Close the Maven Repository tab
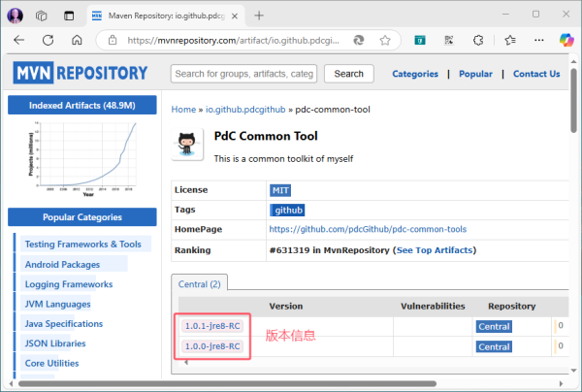 tap(235, 16)
